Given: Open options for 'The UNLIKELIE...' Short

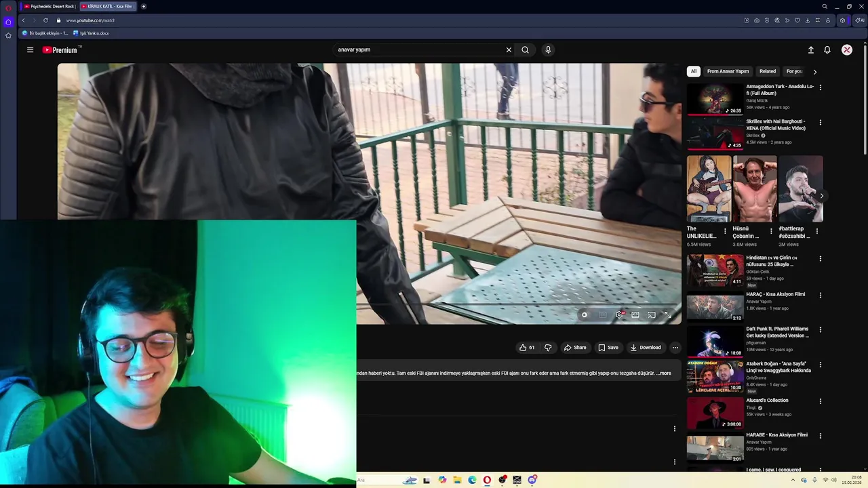Looking at the screenshot, I should pyautogui.click(x=725, y=231).
